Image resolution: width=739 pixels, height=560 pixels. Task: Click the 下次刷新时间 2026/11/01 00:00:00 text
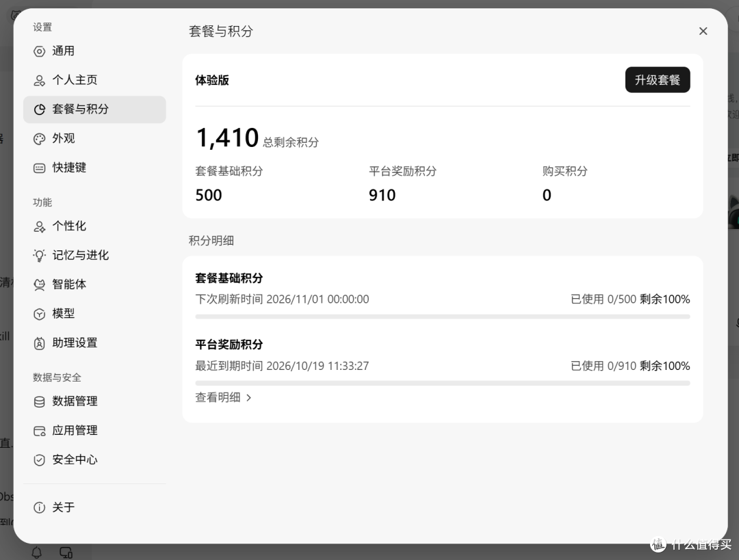282,299
